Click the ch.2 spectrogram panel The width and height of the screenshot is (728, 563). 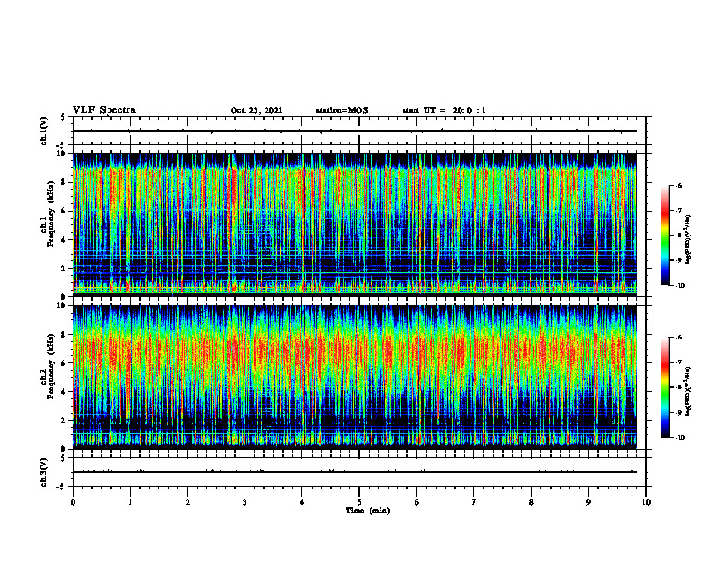(355, 377)
